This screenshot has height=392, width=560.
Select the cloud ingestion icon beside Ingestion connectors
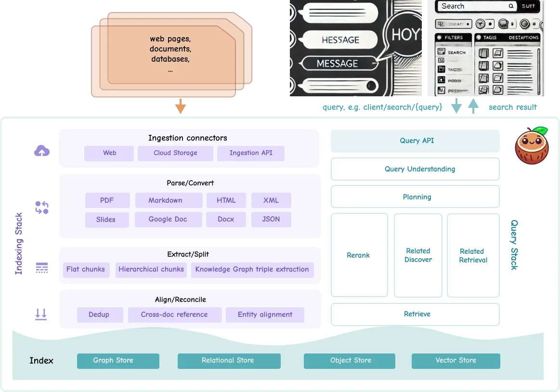[x=42, y=150]
